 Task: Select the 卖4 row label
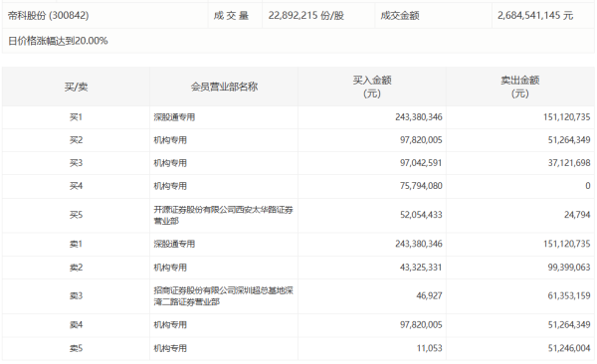coord(76,325)
